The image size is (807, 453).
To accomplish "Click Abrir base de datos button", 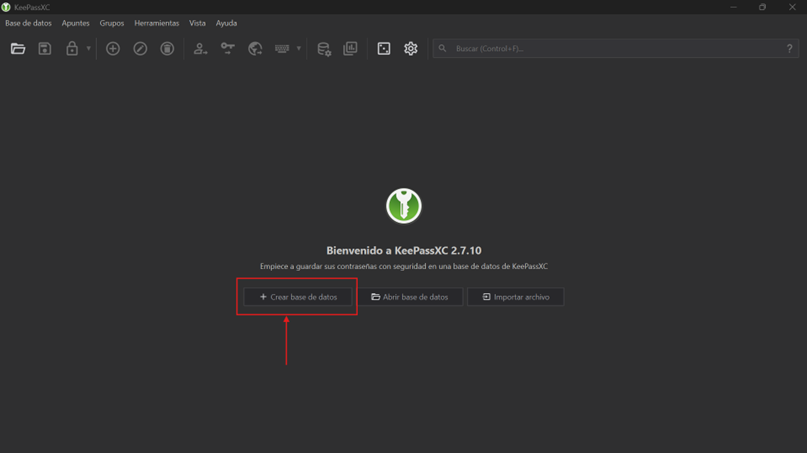I will 410,297.
